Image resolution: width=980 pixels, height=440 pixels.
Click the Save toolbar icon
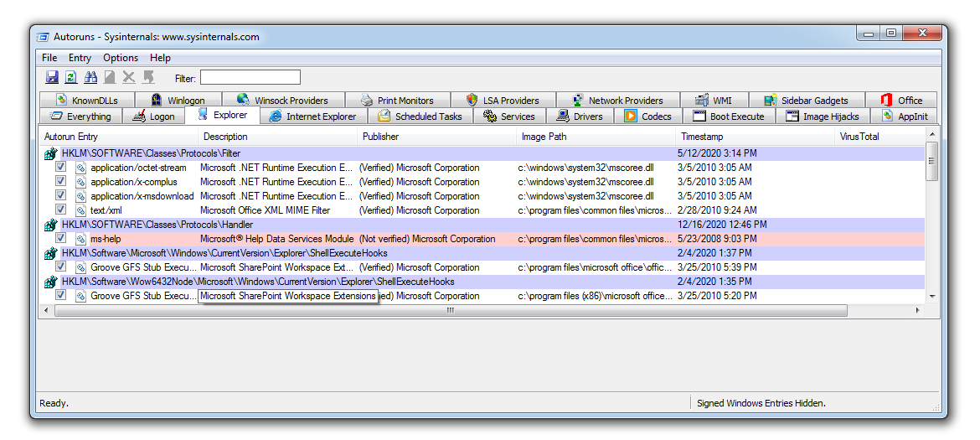(52, 77)
